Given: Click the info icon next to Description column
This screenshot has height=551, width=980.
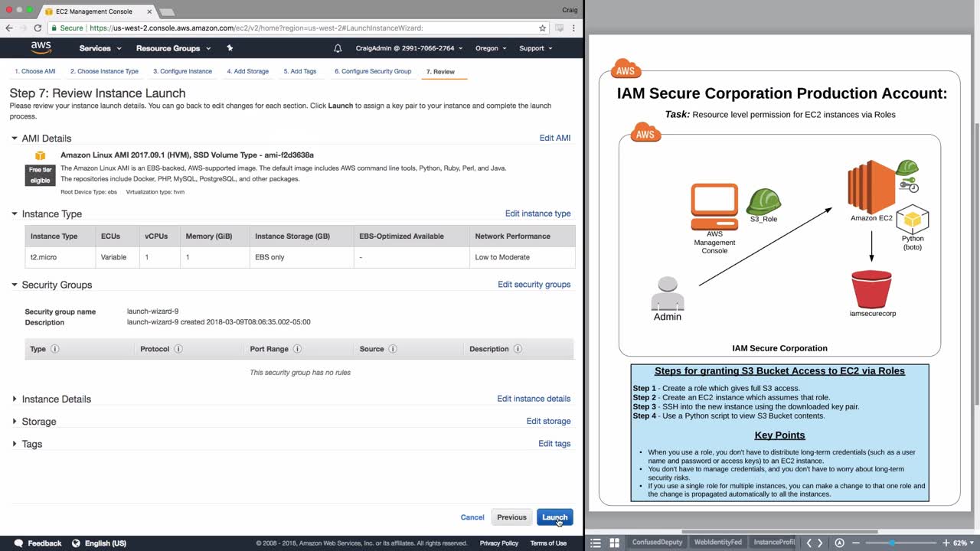Looking at the screenshot, I should pyautogui.click(x=518, y=349).
